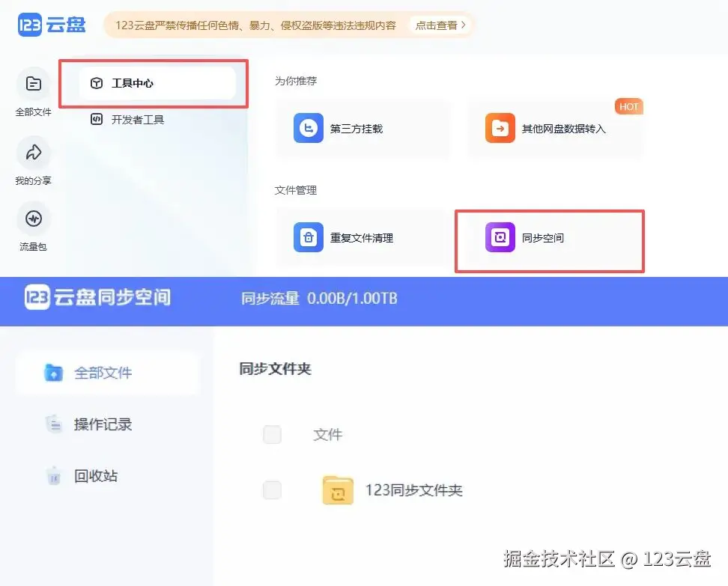The image size is (728, 586).
Task: Toggle the select-all checkbox beside 文件
Action: (272, 435)
